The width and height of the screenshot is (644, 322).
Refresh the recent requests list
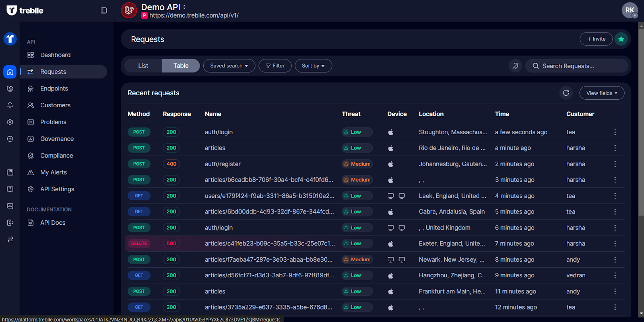pos(566,93)
